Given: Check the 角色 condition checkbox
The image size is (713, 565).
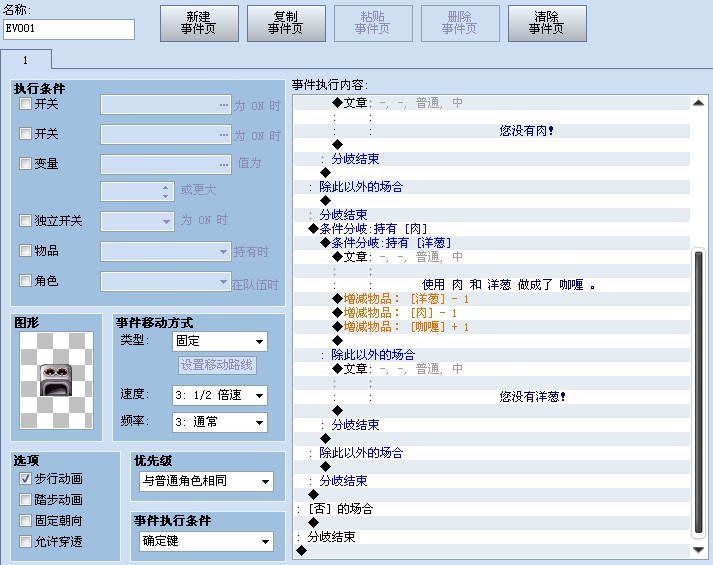Looking at the screenshot, I should click(x=25, y=280).
